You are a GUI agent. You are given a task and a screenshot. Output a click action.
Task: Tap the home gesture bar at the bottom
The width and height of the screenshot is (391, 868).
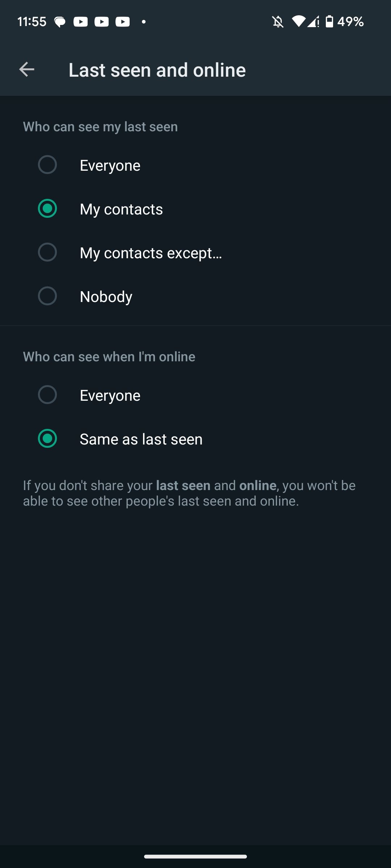(x=195, y=856)
